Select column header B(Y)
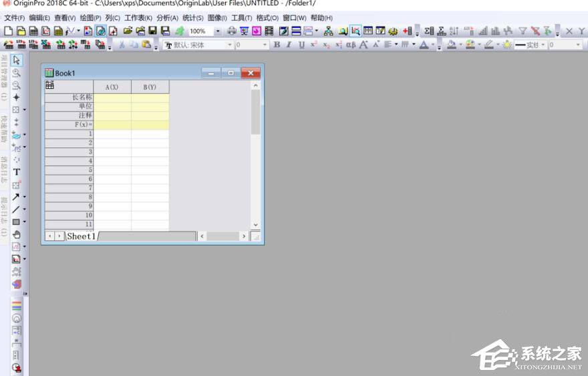The image size is (588, 376). tap(150, 87)
